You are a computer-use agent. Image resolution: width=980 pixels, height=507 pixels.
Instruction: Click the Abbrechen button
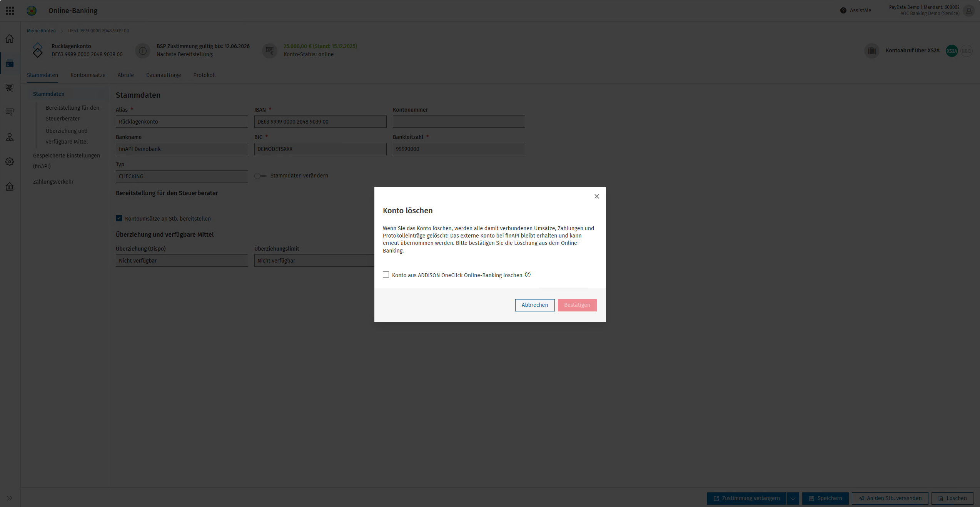535,305
